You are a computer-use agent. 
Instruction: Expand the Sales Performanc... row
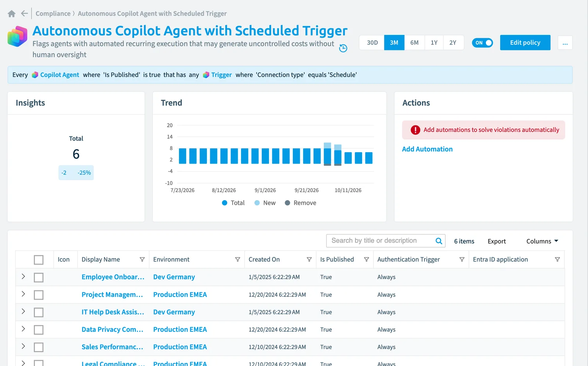click(x=23, y=346)
